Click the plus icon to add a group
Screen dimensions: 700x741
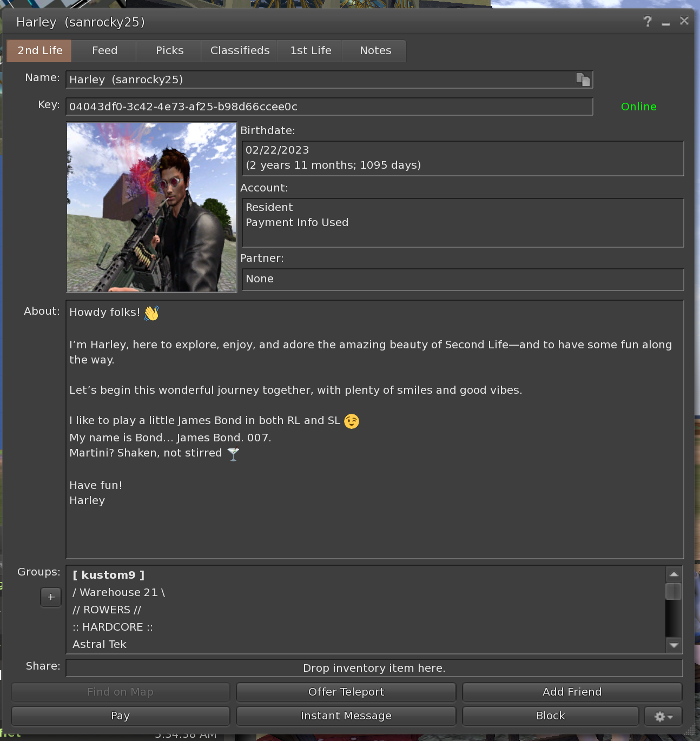click(x=51, y=597)
